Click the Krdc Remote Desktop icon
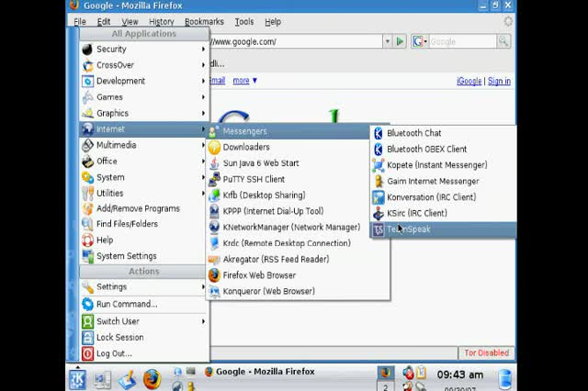 [214, 243]
